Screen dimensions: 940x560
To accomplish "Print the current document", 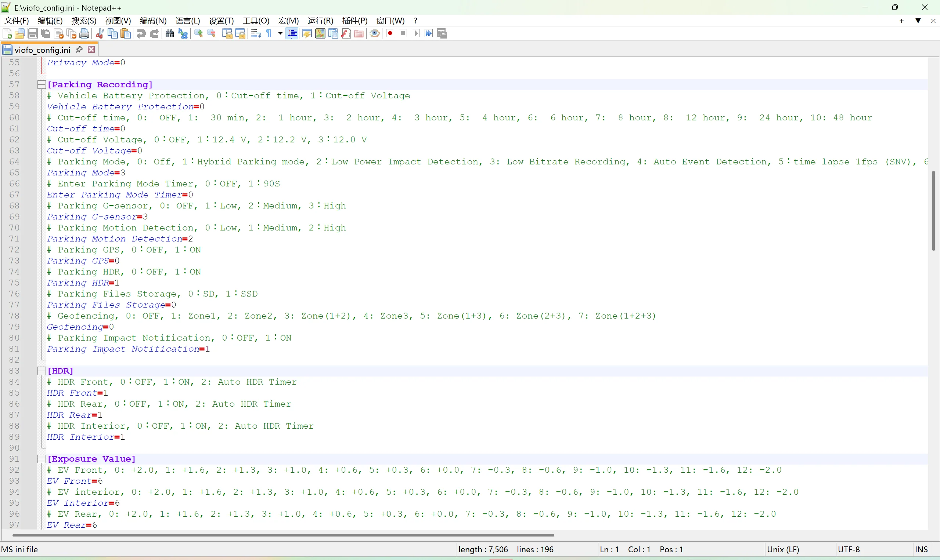I will (84, 33).
